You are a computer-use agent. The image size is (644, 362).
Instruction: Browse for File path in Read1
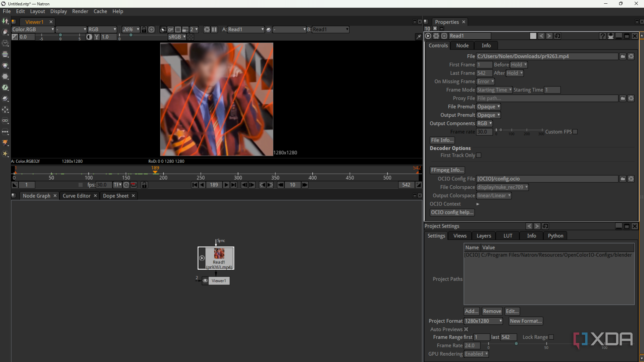click(623, 56)
